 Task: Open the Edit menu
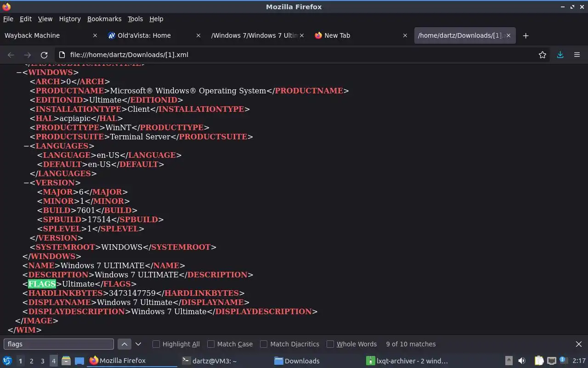(x=26, y=19)
